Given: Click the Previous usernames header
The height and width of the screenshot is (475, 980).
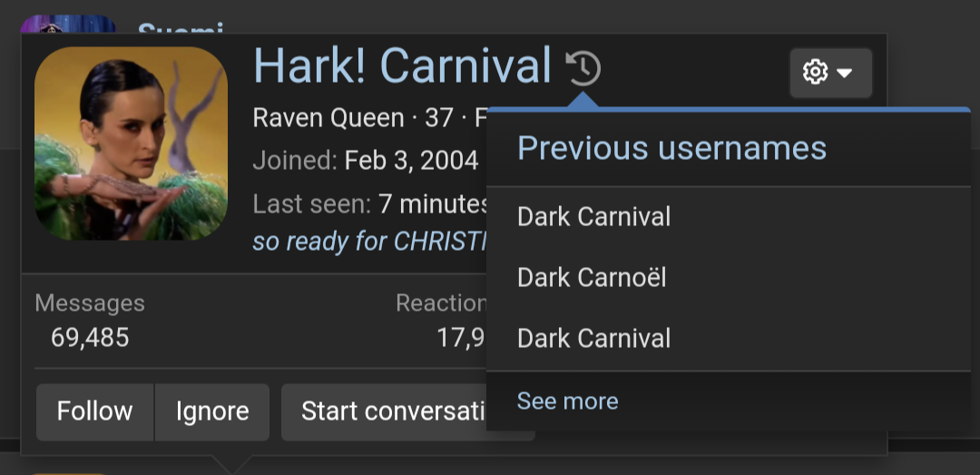Looking at the screenshot, I should pyautogui.click(x=671, y=148).
